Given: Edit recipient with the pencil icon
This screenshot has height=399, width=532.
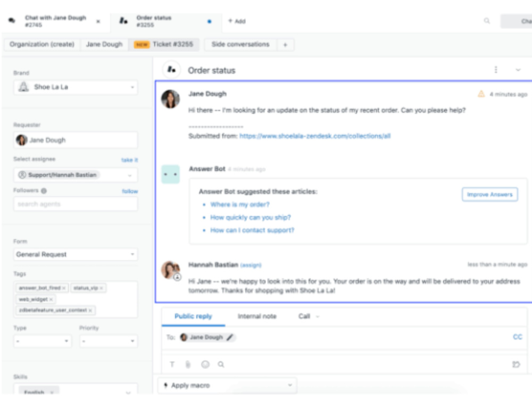Looking at the screenshot, I should pyautogui.click(x=230, y=337).
